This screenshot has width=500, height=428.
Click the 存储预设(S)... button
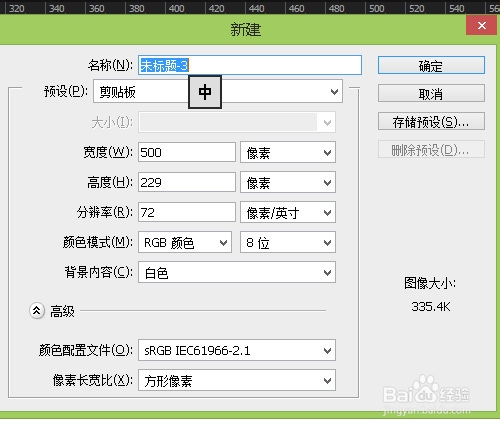point(431,121)
